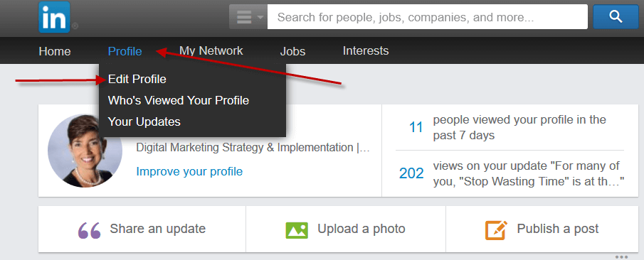Screen dimensions: 644x260
Task: Select Your Updates in the menu
Action: click(x=144, y=121)
